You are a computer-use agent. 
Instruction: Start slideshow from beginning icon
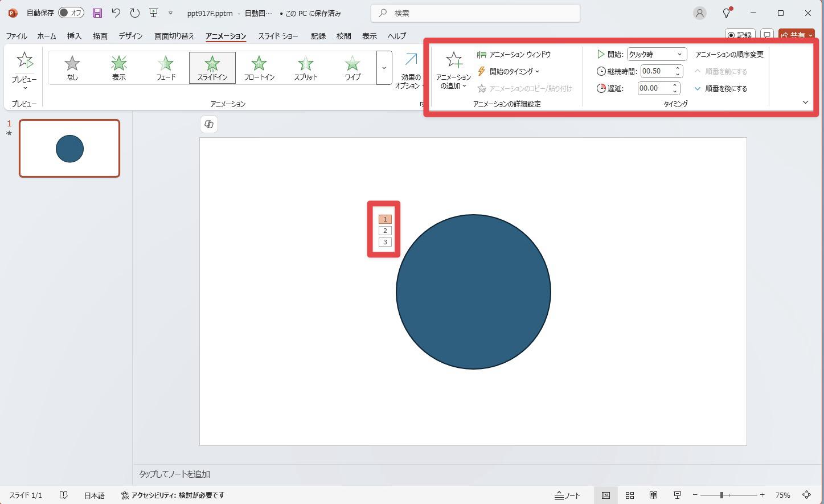coord(153,13)
